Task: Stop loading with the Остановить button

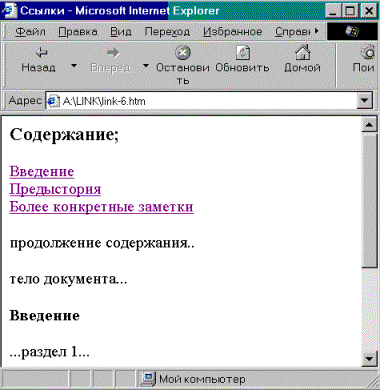Action: [183, 65]
